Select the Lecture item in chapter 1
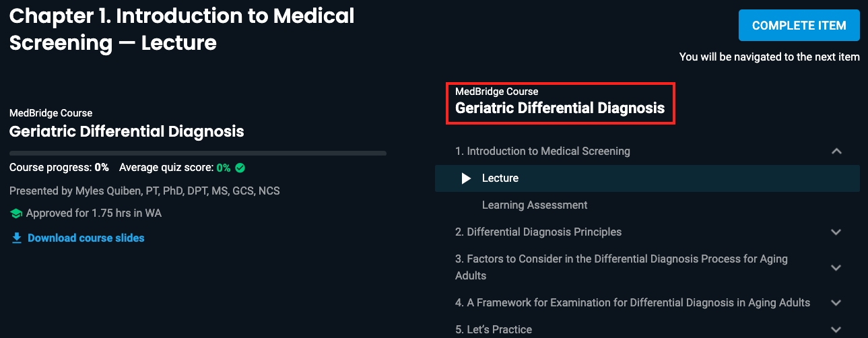 (647, 178)
